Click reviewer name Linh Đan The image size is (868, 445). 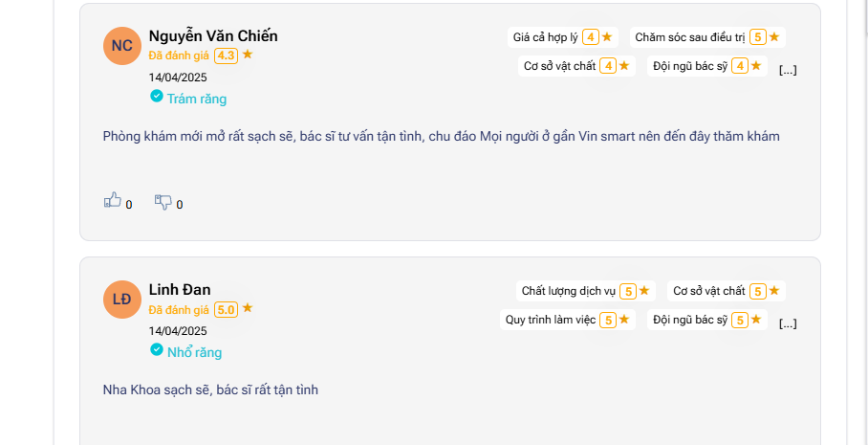point(180,290)
